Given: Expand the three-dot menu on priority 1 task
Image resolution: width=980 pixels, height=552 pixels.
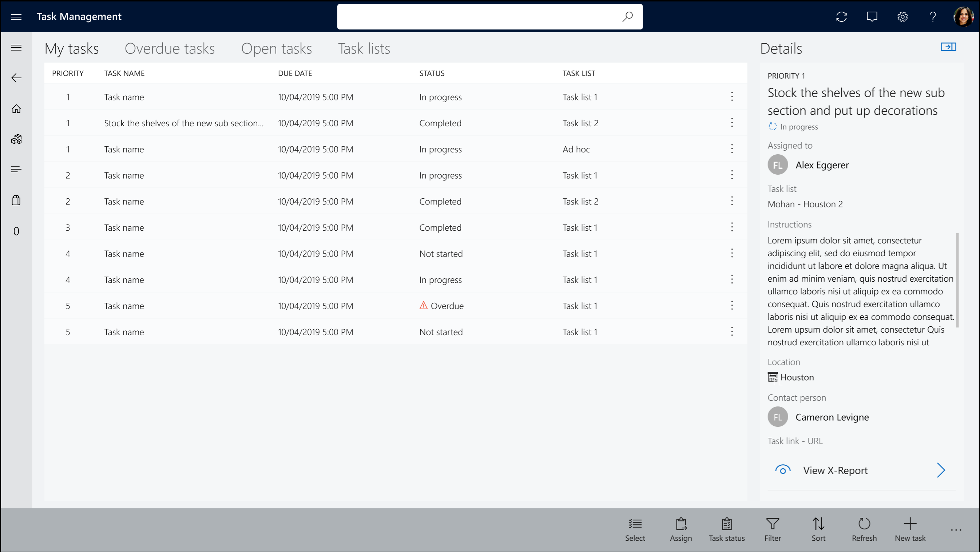Looking at the screenshot, I should tap(732, 96).
